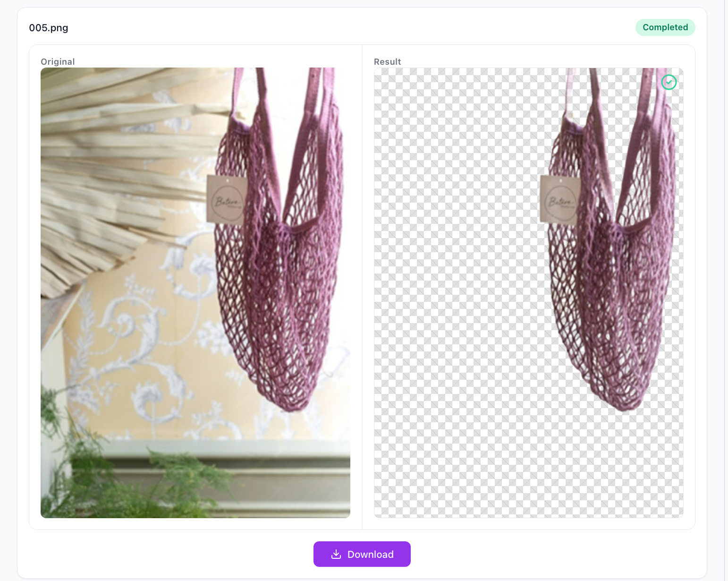Click the Completed status badge
This screenshot has width=728, height=581.
click(x=665, y=27)
